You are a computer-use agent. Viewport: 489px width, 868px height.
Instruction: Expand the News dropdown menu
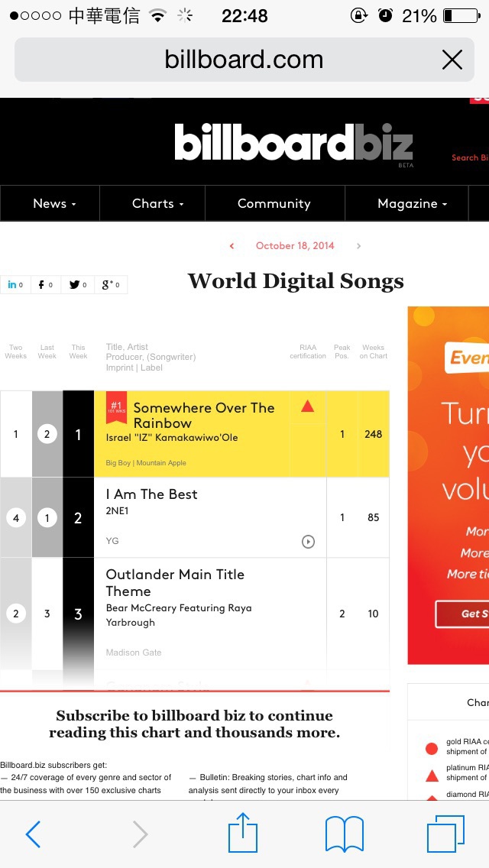(54, 203)
